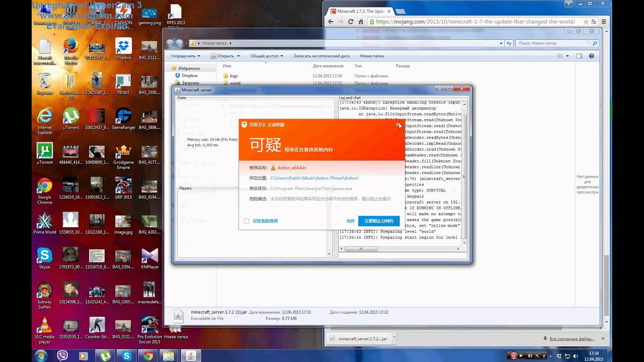Click the Explorer search field Поиск
The image size is (644, 362).
pos(557,43)
